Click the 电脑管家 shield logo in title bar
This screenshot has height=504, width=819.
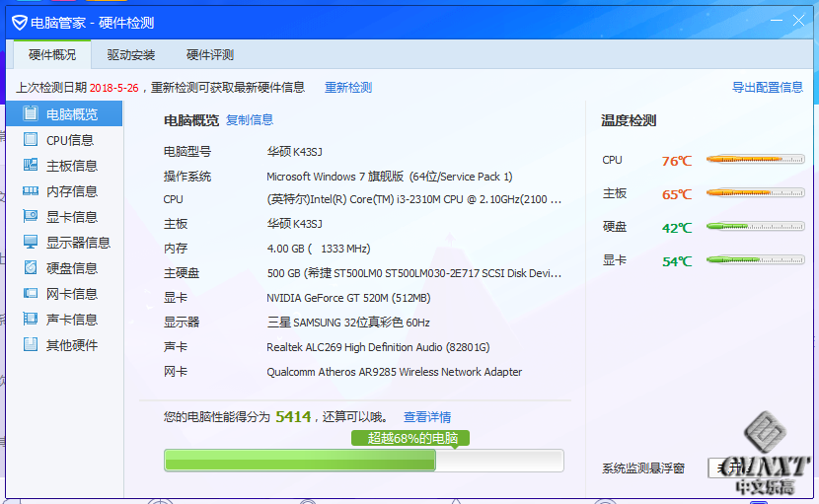19,23
